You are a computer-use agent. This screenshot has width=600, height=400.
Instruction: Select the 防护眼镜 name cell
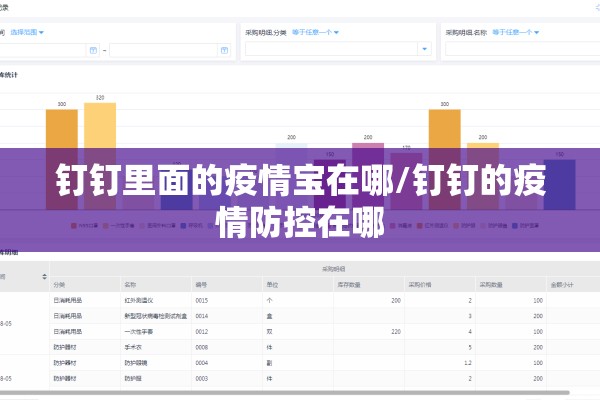(x=135, y=363)
